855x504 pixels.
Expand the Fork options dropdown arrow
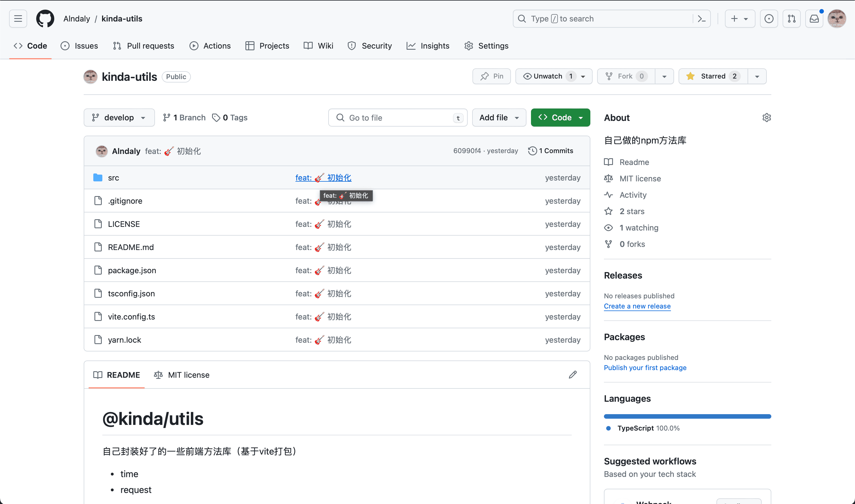(x=664, y=76)
